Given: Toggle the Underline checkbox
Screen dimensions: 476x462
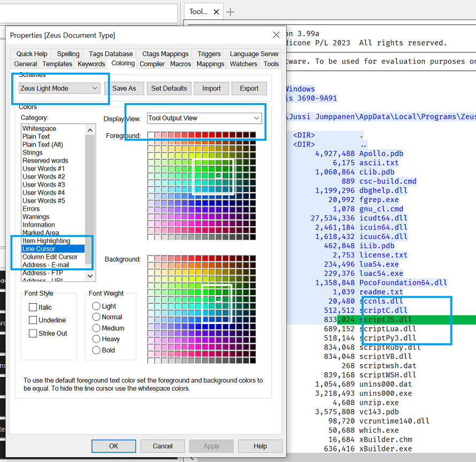Looking at the screenshot, I should [33, 320].
